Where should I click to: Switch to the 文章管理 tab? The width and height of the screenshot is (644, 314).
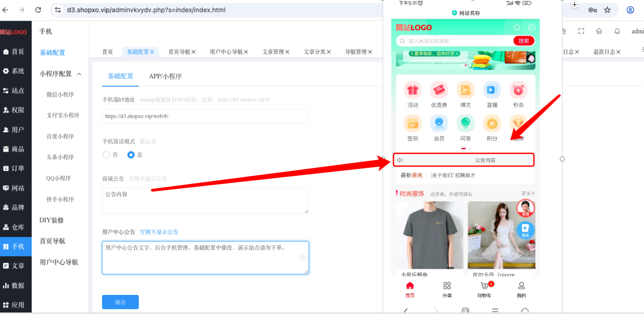click(273, 52)
